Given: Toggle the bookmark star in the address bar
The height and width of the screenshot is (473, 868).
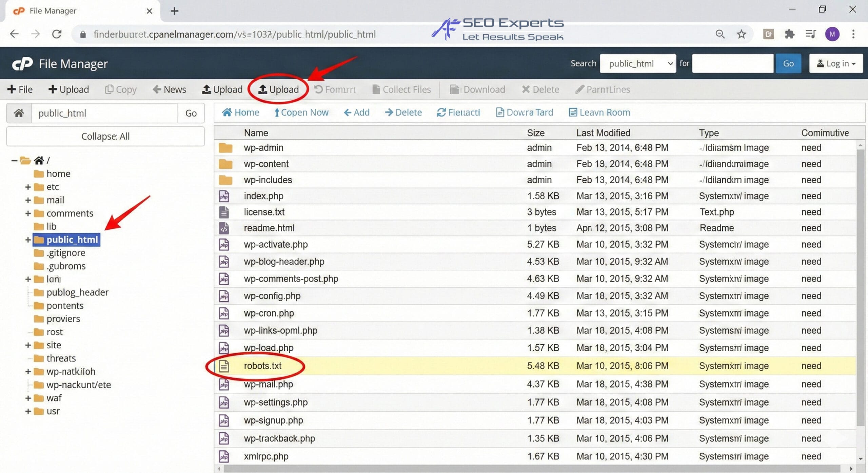Looking at the screenshot, I should coord(741,34).
